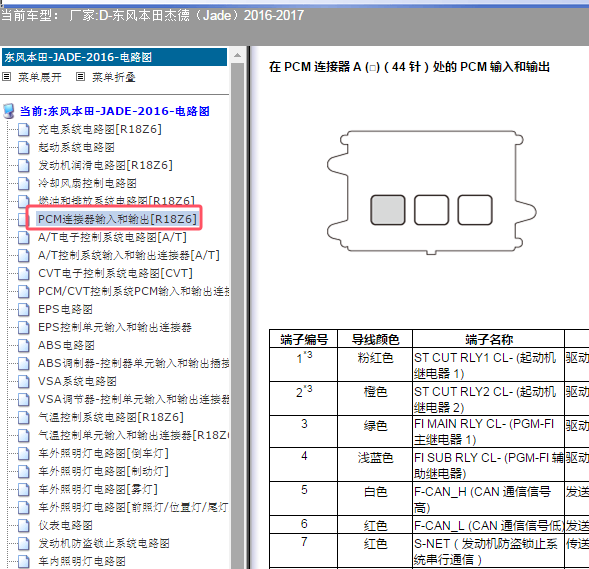The image size is (589, 569).
Task: Click the 导线颜色 column header
Action: pos(375,339)
